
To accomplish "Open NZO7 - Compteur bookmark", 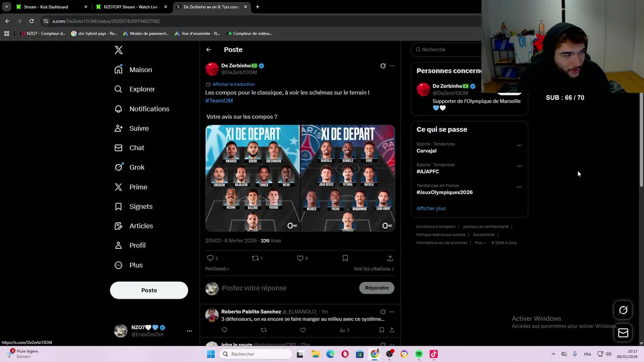I will 42,34.
